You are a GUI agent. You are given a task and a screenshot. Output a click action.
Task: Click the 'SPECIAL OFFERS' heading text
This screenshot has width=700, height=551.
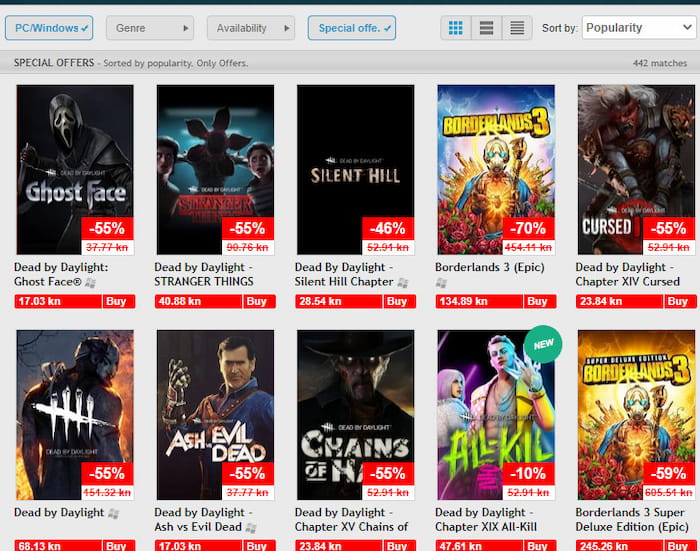point(54,63)
